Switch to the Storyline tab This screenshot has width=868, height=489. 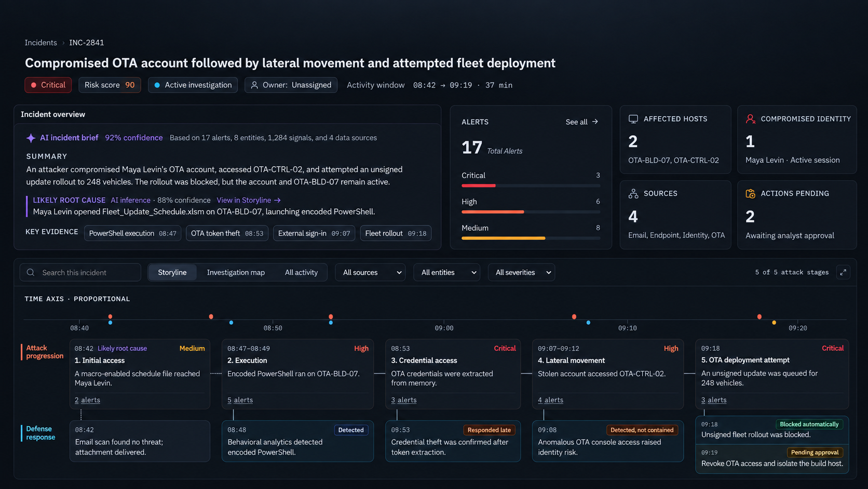172,272
